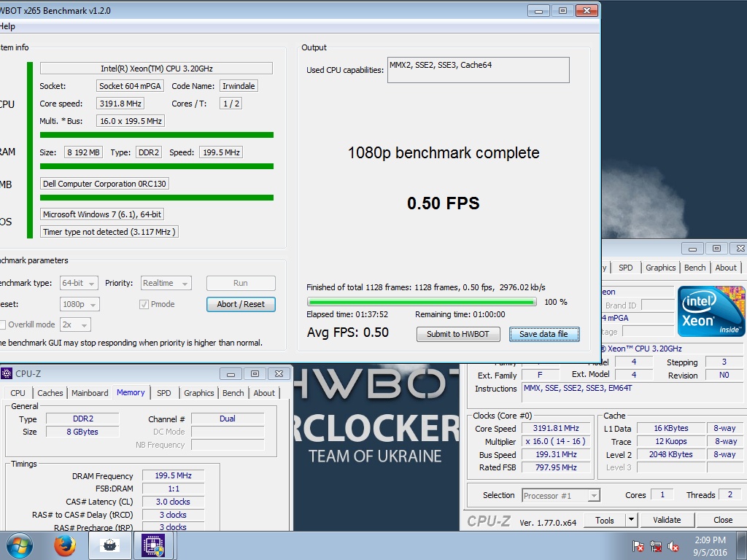Open About tab in lower-left CPU-Z window

click(264, 393)
